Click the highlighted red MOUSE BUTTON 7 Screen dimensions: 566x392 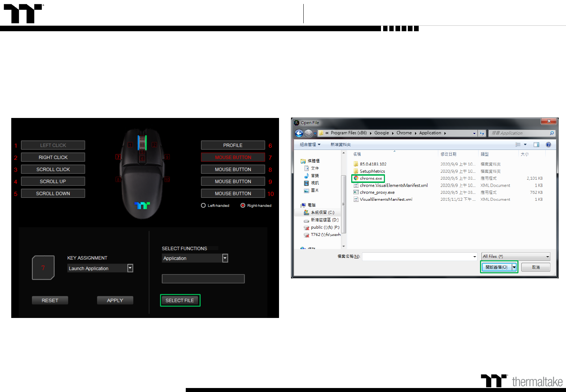pyautogui.click(x=233, y=157)
